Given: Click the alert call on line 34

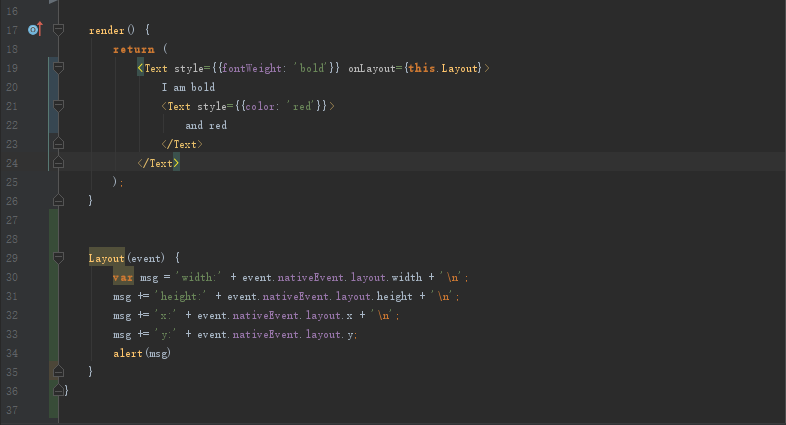Looking at the screenshot, I should pos(128,353).
